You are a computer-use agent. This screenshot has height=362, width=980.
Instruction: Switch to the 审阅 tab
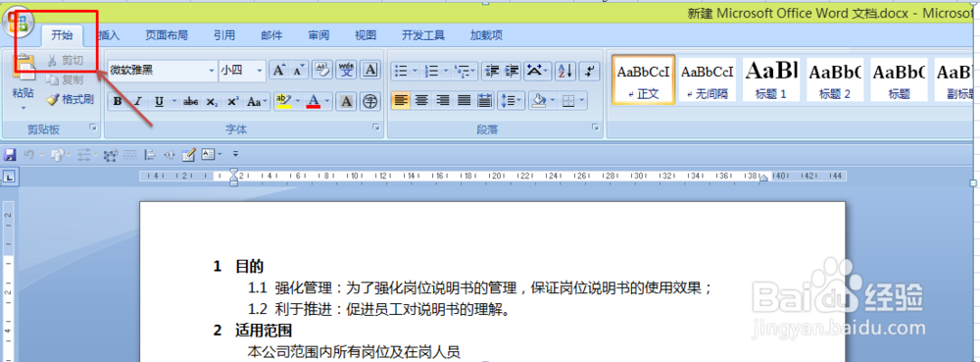[318, 35]
